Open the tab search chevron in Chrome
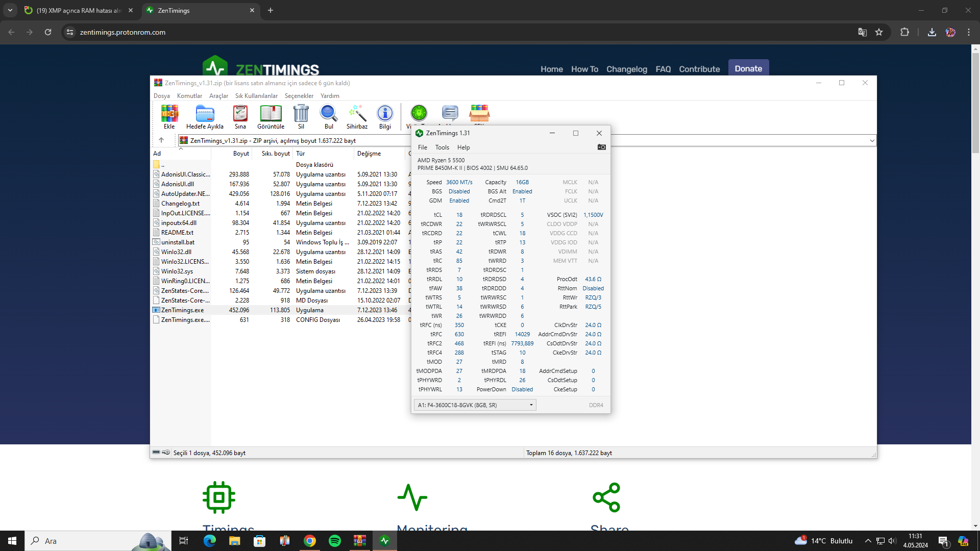980x551 pixels. [x=10, y=10]
